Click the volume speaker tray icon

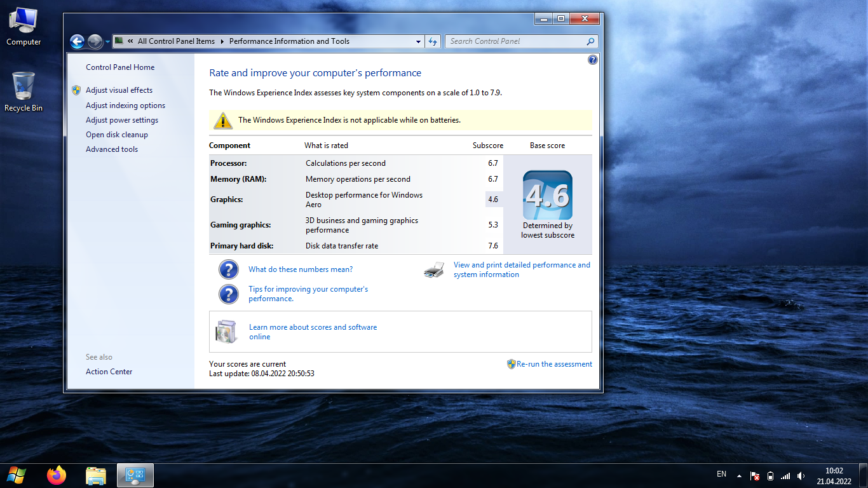801,476
